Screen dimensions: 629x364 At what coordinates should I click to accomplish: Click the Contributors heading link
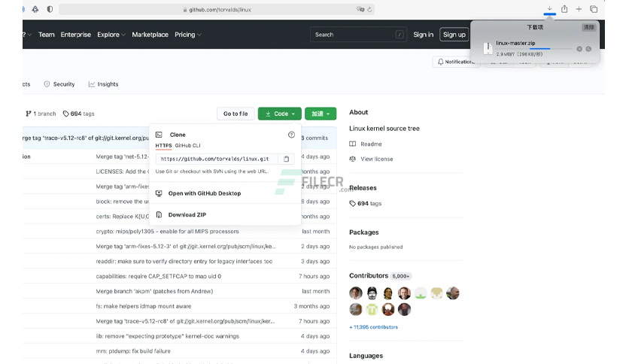[x=369, y=276]
